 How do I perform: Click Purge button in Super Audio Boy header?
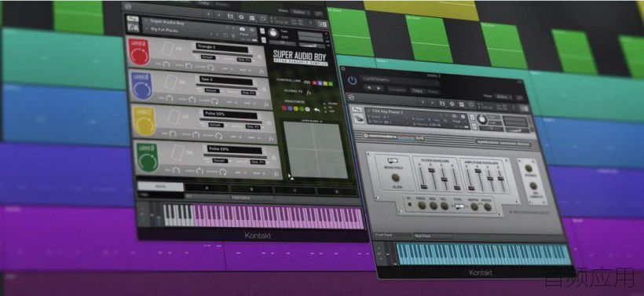click(243, 35)
